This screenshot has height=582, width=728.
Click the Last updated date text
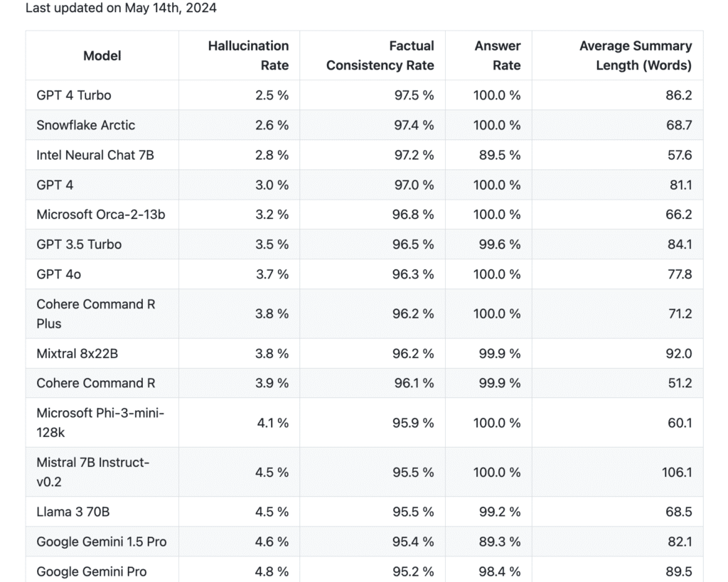(121, 9)
